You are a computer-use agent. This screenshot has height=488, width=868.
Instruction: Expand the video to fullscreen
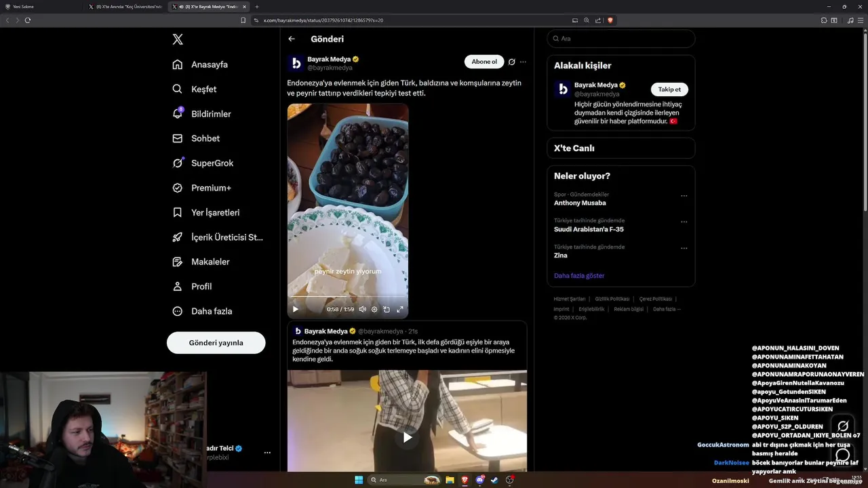point(400,309)
